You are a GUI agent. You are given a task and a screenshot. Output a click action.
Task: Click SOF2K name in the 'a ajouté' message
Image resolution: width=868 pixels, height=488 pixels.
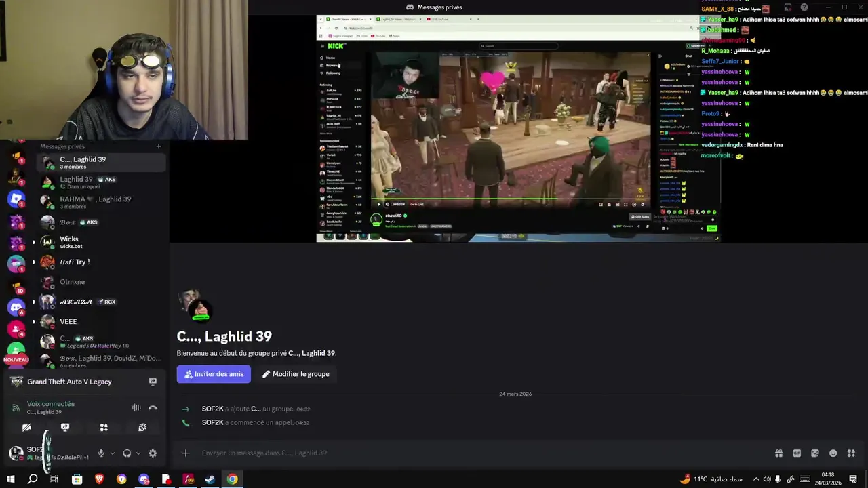(212, 409)
